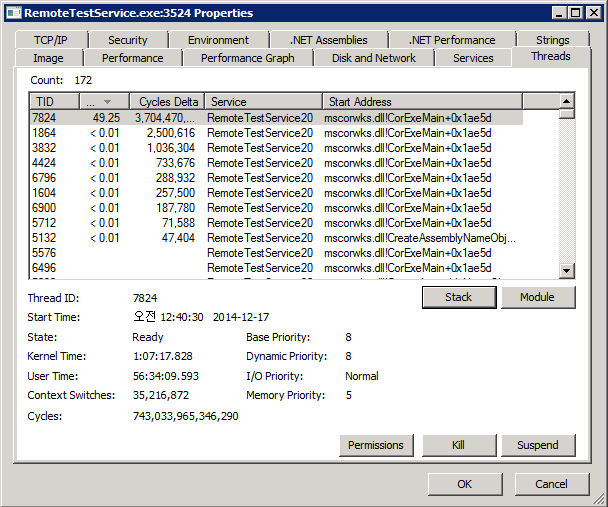
Task: Open the Performance Graph tab
Action: coord(247,58)
